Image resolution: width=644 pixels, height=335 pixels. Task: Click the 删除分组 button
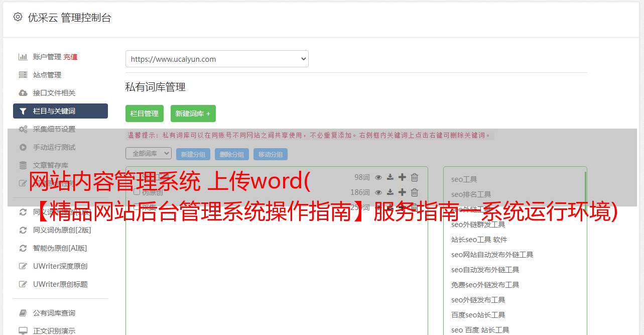tap(232, 154)
